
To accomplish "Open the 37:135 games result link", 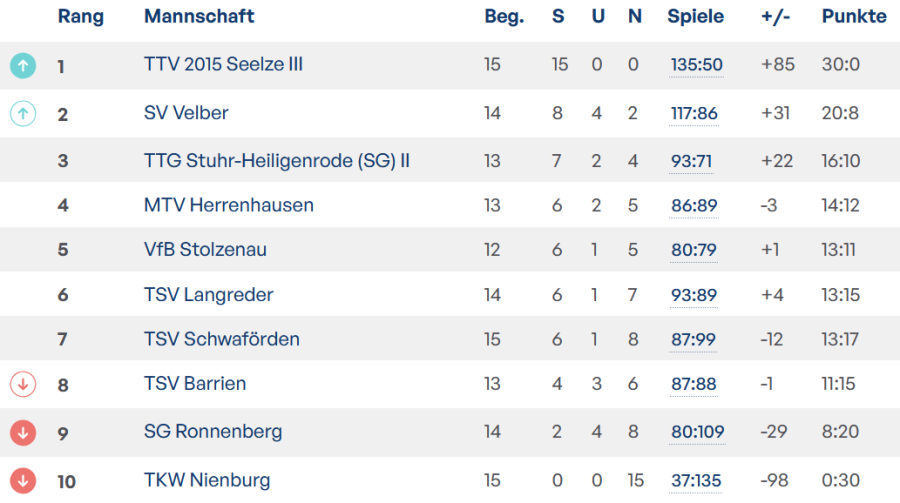I will pyautogui.click(x=696, y=481).
